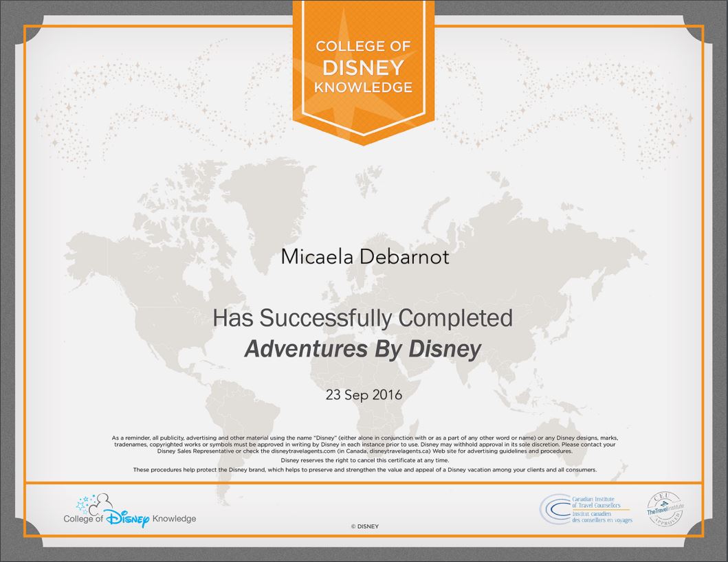
Task: Click the star shape at the banner's bottom
Action: (364, 117)
